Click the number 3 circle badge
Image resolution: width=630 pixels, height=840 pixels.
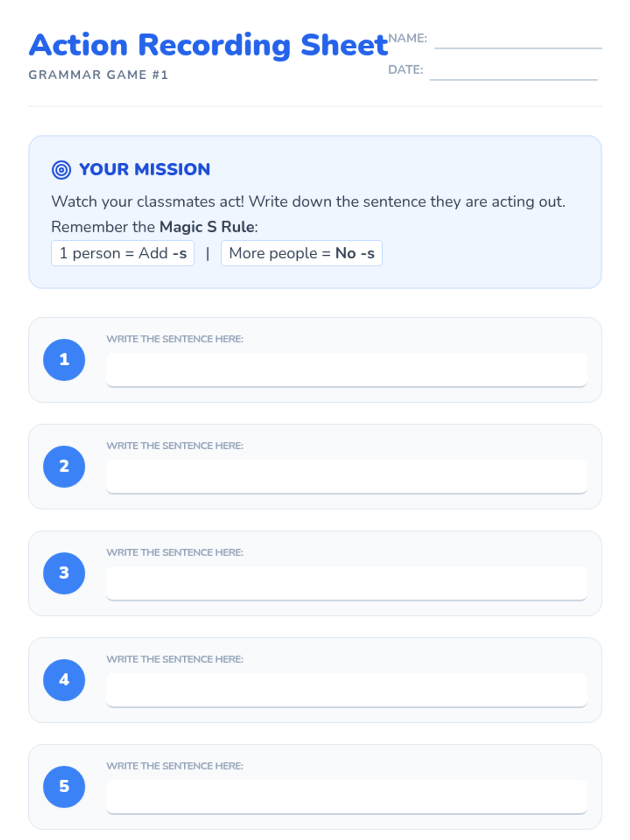click(x=64, y=573)
